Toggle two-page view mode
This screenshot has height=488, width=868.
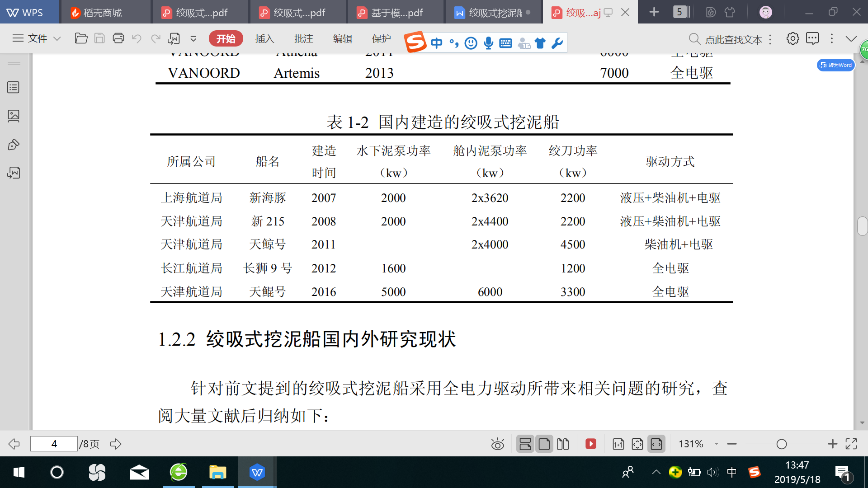(563, 444)
